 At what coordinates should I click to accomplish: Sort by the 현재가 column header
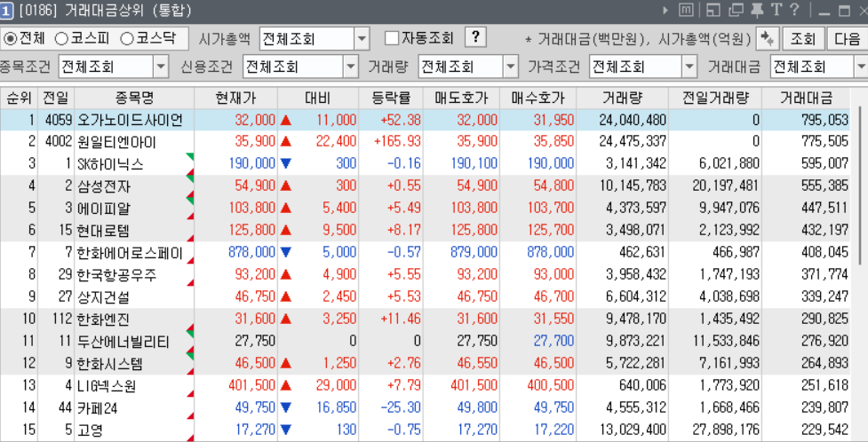tap(235, 98)
